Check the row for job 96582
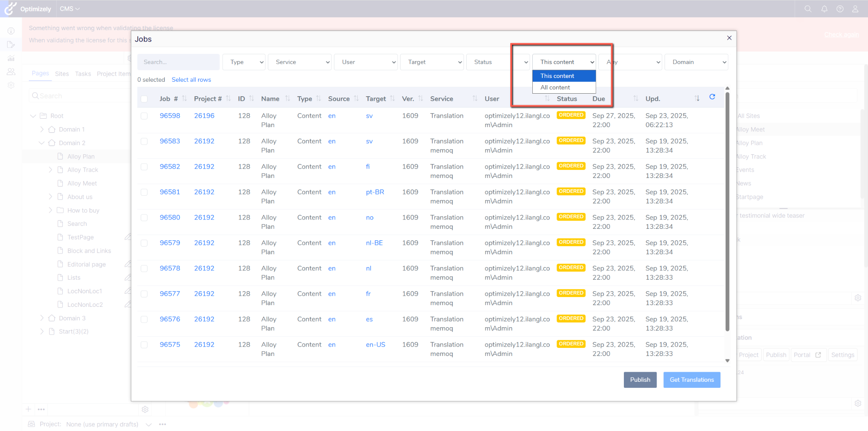Screen dimensions: 868x431 click(144, 167)
